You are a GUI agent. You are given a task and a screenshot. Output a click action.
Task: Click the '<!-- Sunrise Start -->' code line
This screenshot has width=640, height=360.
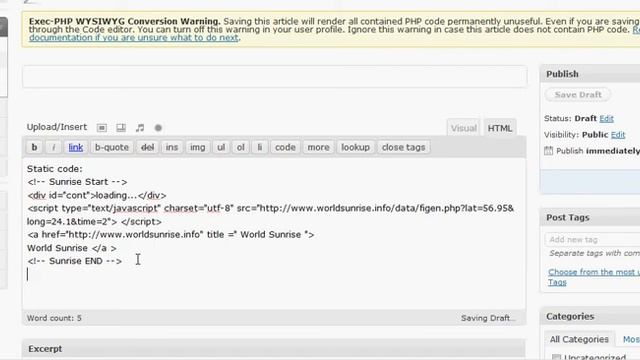coord(77,182)
